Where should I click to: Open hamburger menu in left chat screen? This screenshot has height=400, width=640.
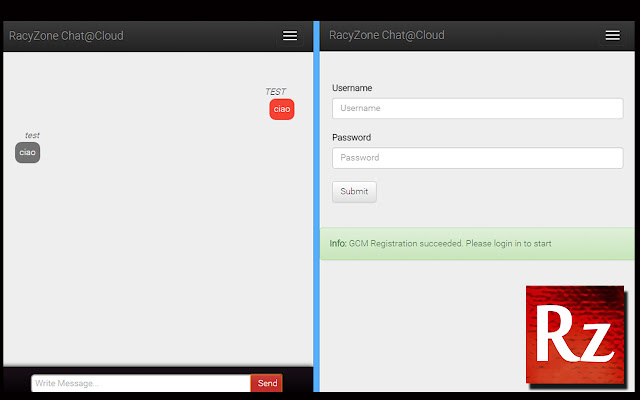pos(290,36)
